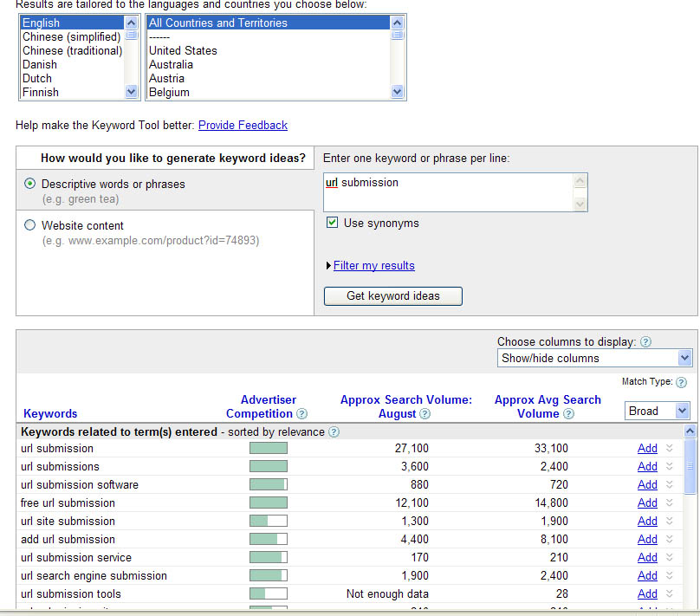The height and width of the screenshot is (616, 700).
Task: Click help icon beside Choose columns to display
Action: click(x=645, y=342)
